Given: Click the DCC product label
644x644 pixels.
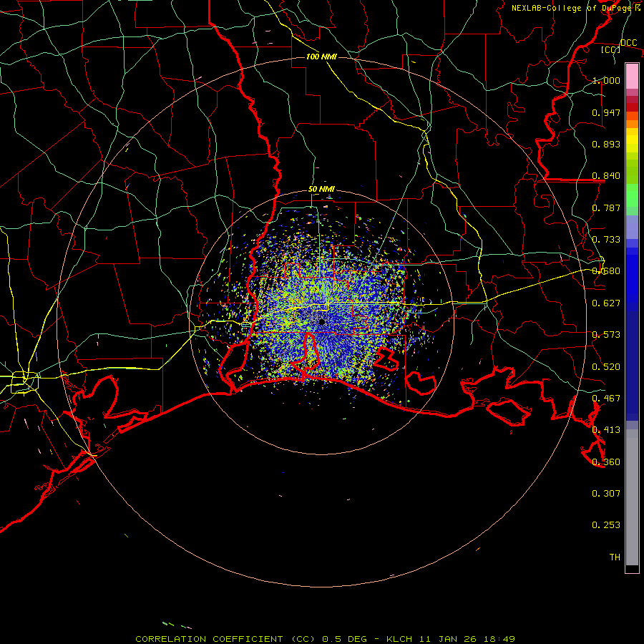Looking at the screenshot, I should [628, 43].
